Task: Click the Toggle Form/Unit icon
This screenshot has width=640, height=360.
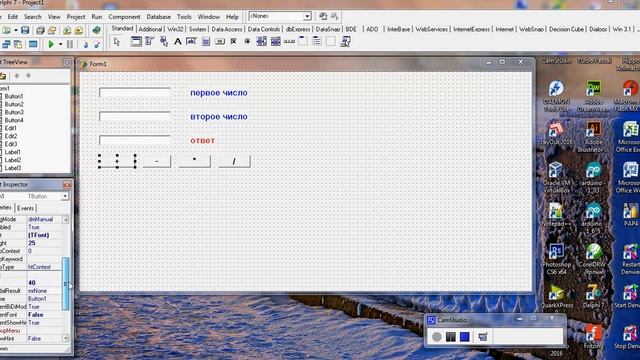Action: [x=18, y=44]
